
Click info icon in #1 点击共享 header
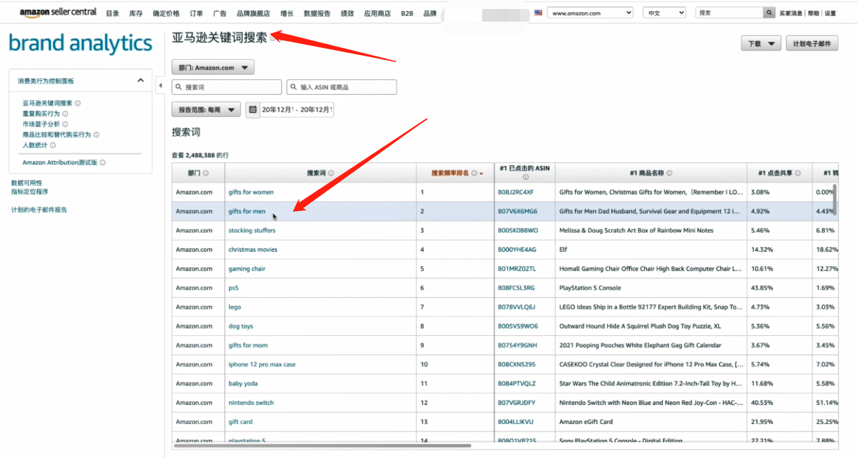point(798,174)
